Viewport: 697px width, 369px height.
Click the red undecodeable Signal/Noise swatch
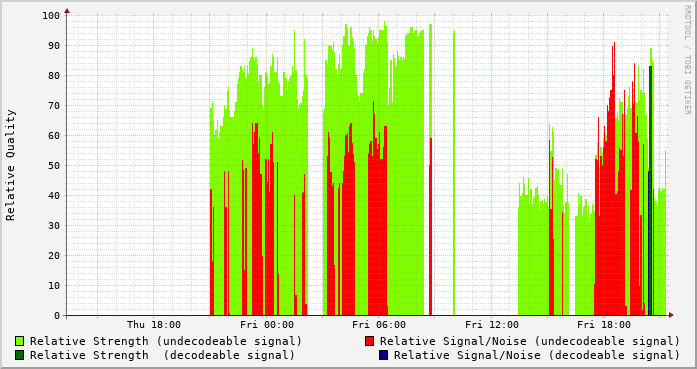369,341
